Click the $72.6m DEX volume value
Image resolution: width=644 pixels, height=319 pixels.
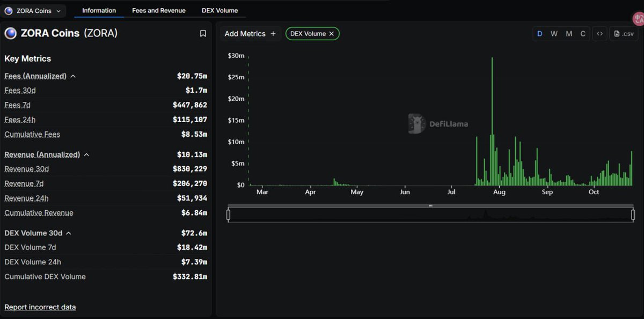(x=194, y=233)
